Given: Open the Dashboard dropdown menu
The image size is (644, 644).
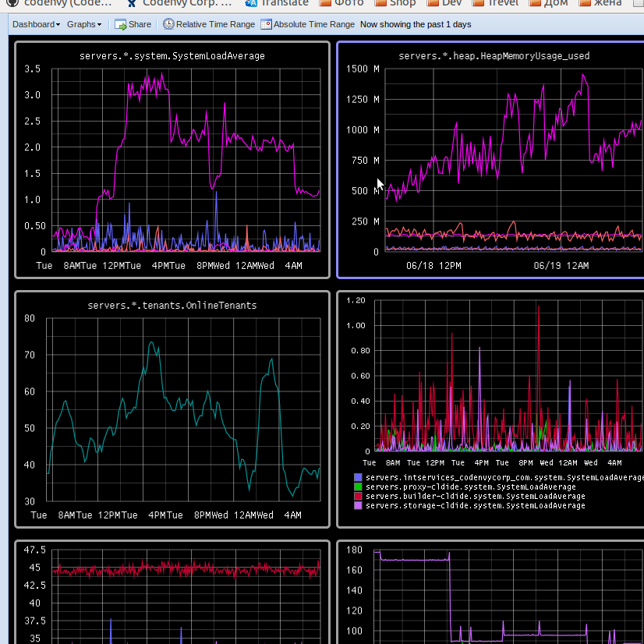Looking at the screenshot, I should (x=36, y=24).
